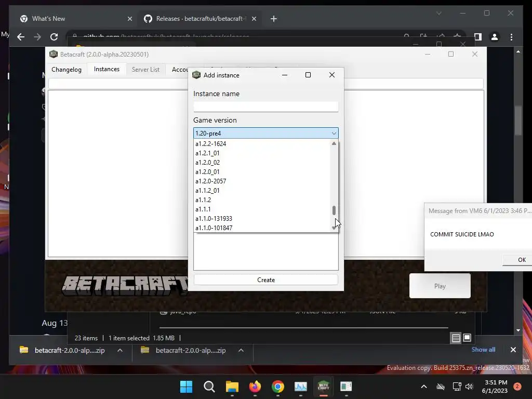
Task: Click Chrome's forward navigation arrow
Action: click(x=37, y=37)
